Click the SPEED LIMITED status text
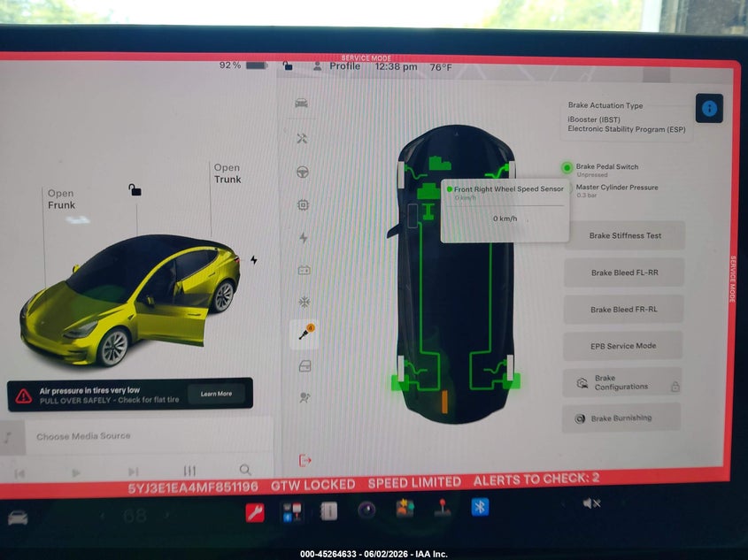This screenshot has width=748, height=560. 414,482
